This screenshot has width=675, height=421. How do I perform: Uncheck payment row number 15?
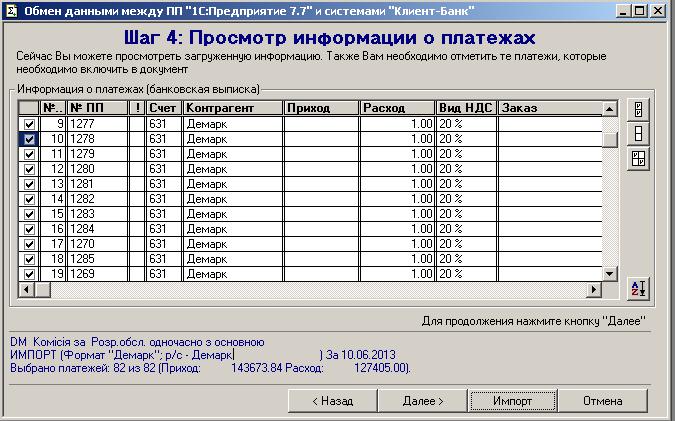point(29,214)
